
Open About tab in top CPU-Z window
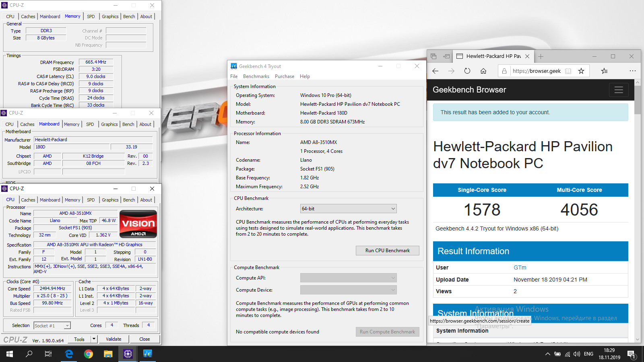[x=146, y=16]
